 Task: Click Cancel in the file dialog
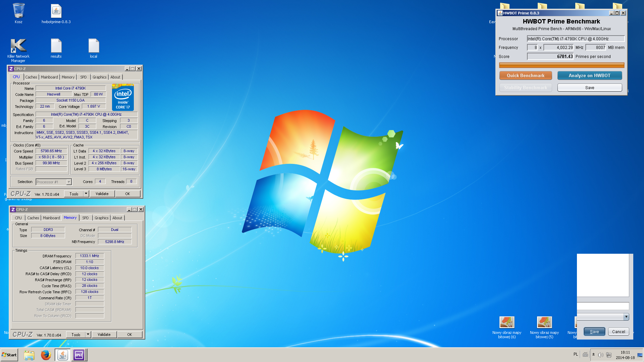[x=619, y=332]
